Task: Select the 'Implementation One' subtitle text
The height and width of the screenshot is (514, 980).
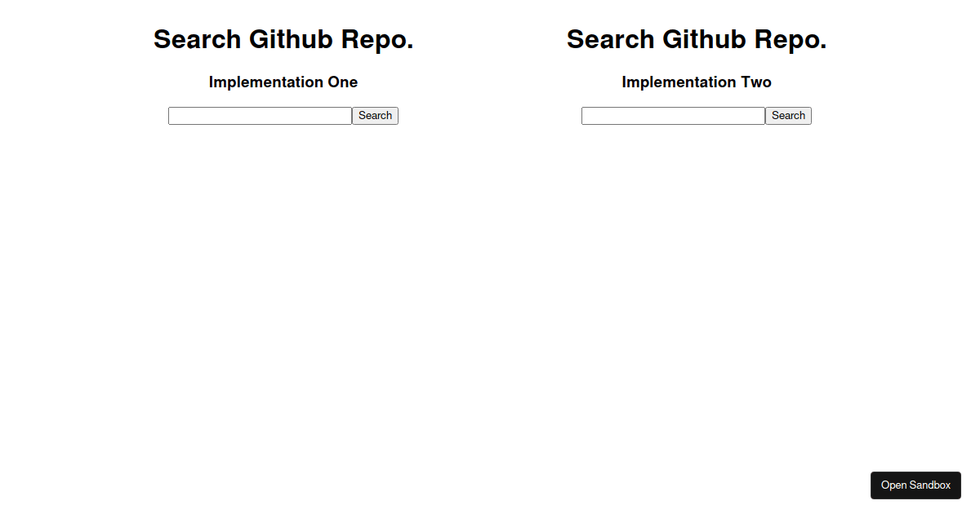Action: pyautogui.click(x=283, y=82)
